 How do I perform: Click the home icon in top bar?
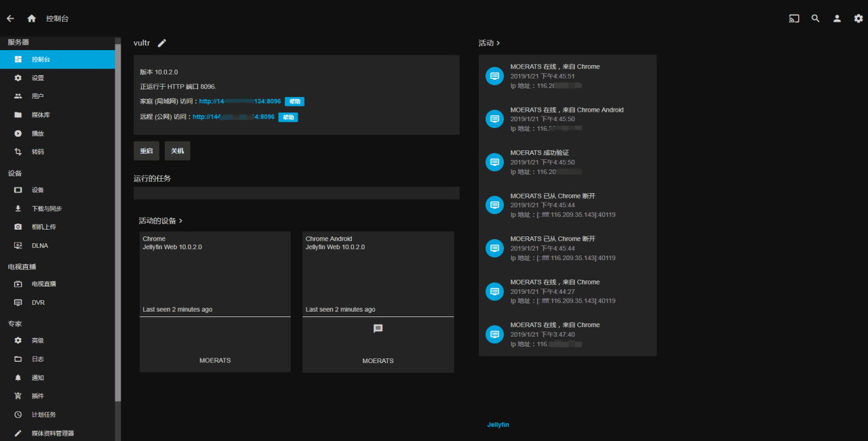31,18
